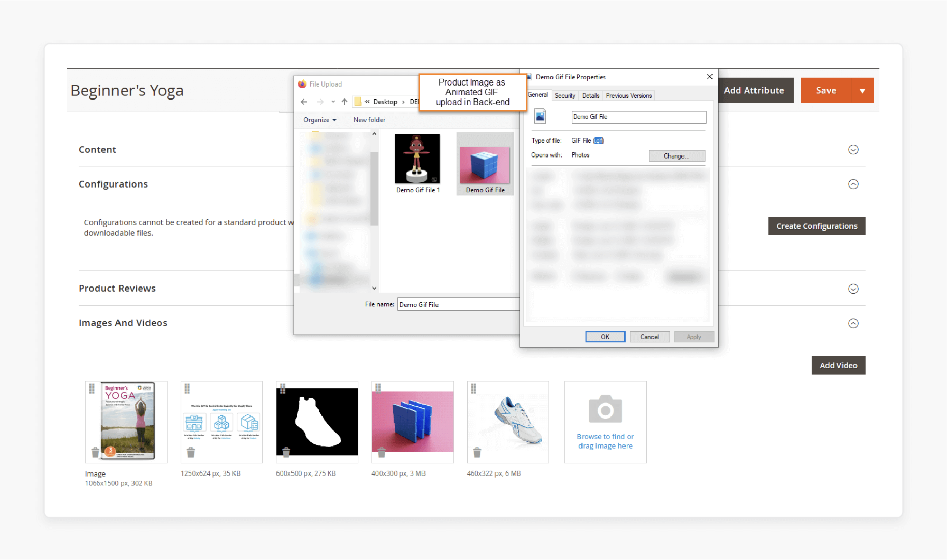
Task: Grab the drag handle on Beginner's Yoga thumbnail
Action: [91, 389]
